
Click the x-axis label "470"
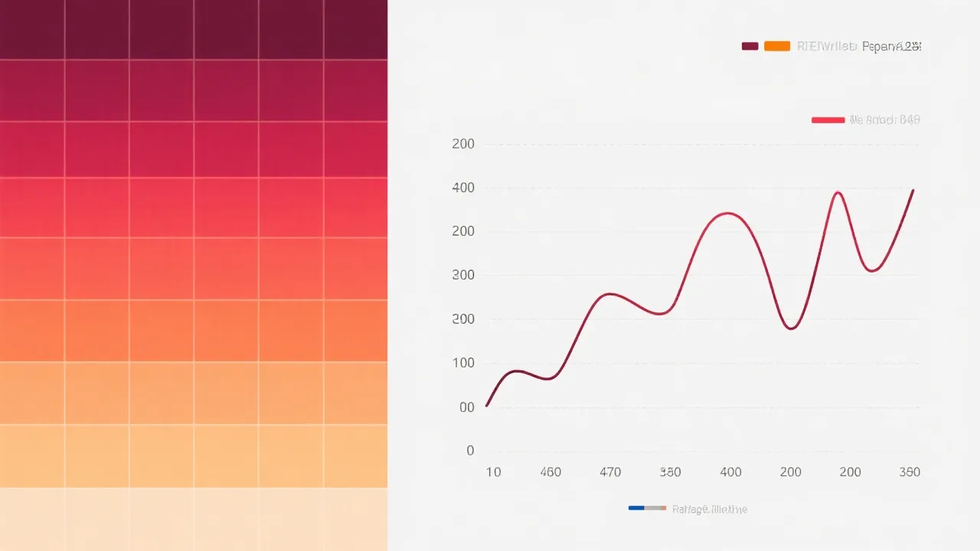[x=610, y=472]
